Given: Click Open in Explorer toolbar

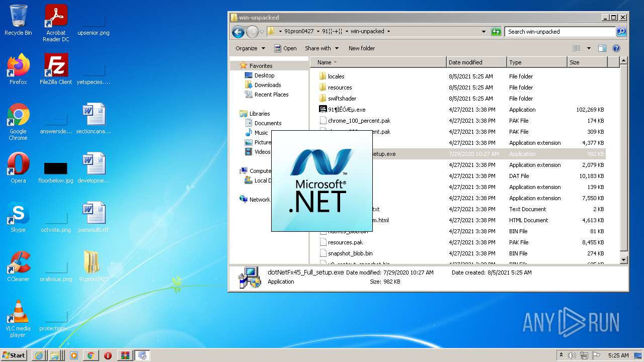Looking at the screenshot, I should (x=285, y=48).
